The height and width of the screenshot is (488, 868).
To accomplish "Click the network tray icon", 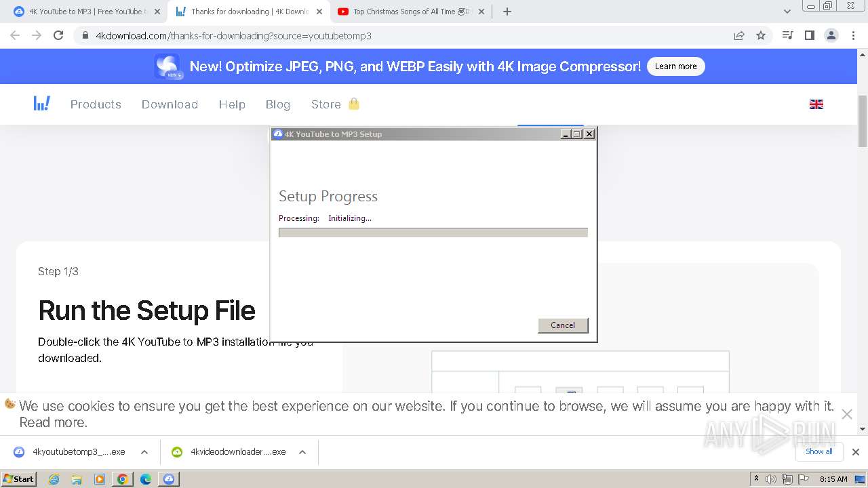I will point(787,479).
